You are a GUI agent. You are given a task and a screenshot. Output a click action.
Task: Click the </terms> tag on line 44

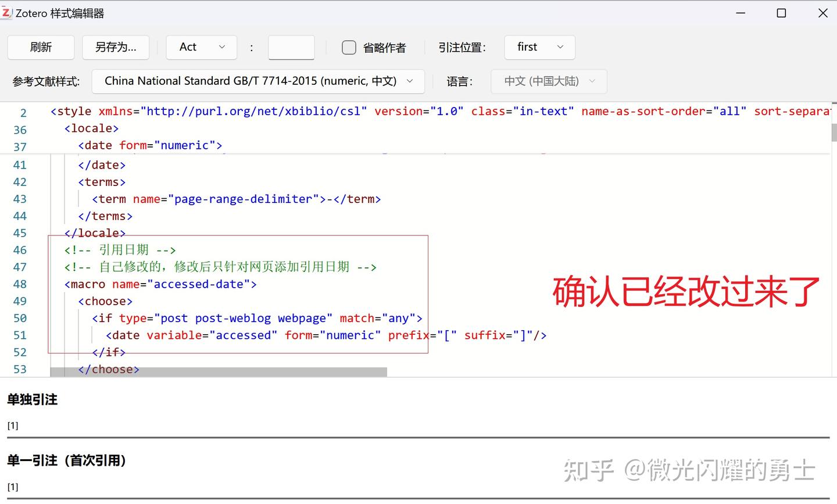(105, 216)
